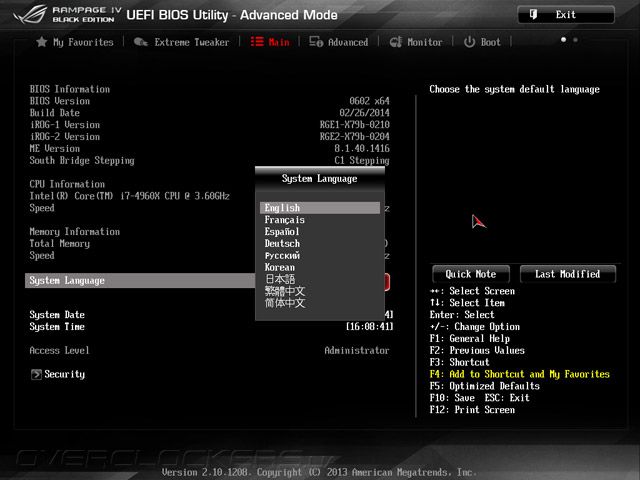640x480 pixels.
Task: Choose 日本語 language option
Action: pyautogui.click(x=320, y=279)
